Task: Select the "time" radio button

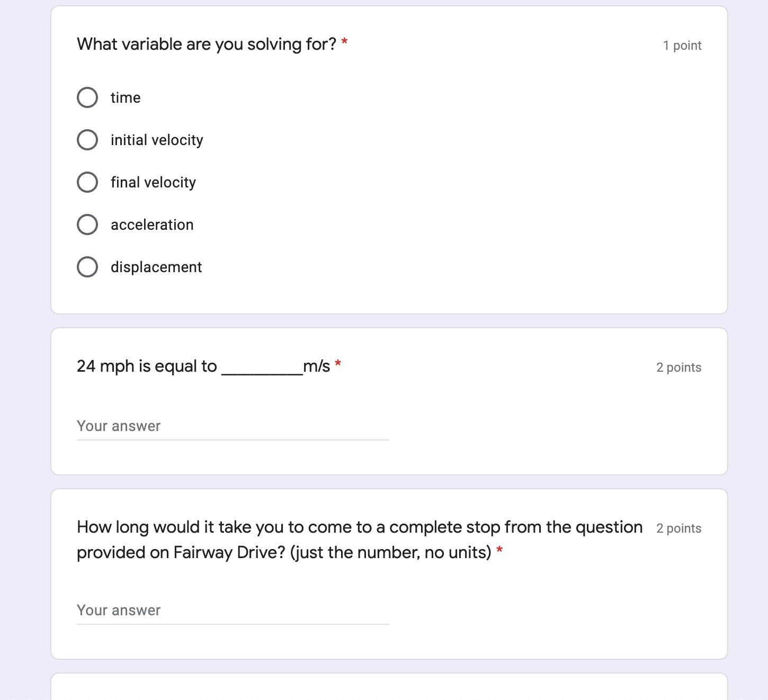Action: (x=87, y=97)
